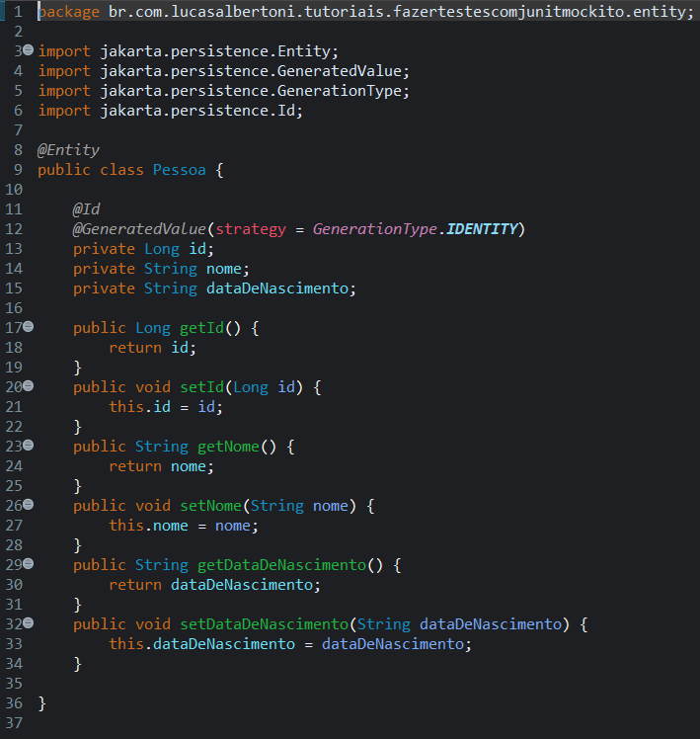Click the IDENTITY constant
Image resolution: width=700 pixels, height=739 pixels.
click(482, 229)
